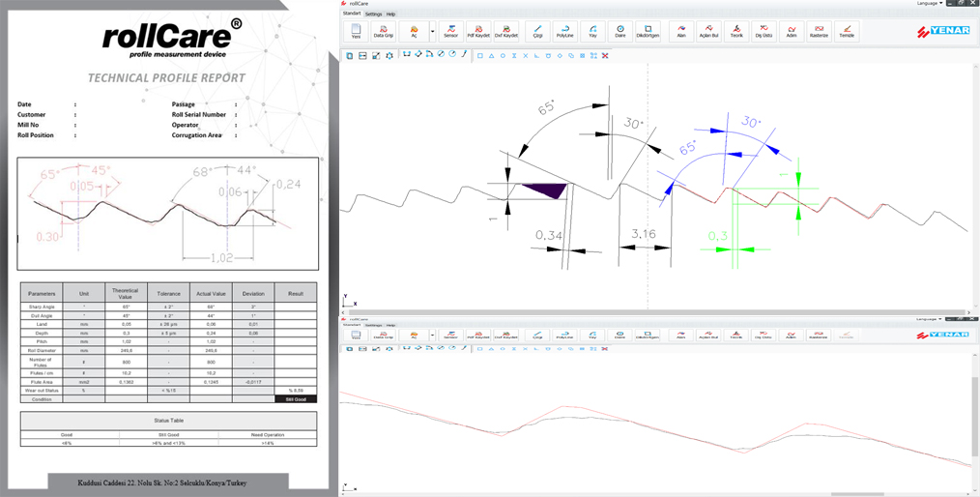Image resolution: width=980 pixels, height=497 pixels.
Task: Toggle square endpoint snap icon in upper window
Action: (x=480, y=56)
